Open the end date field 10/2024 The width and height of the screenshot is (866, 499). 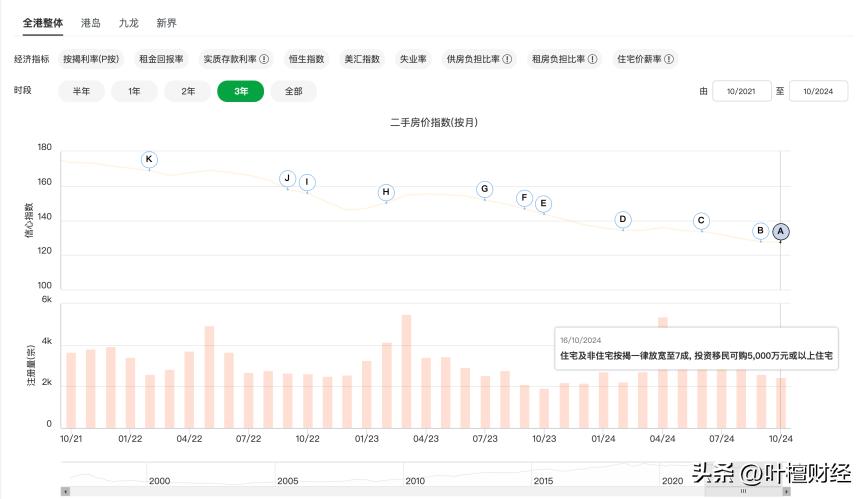(x=818, y=92)
